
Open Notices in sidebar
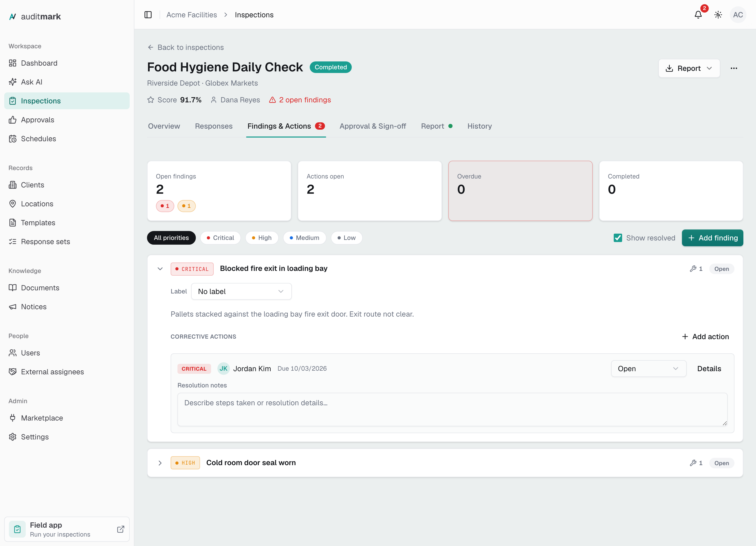coord(67,307)
